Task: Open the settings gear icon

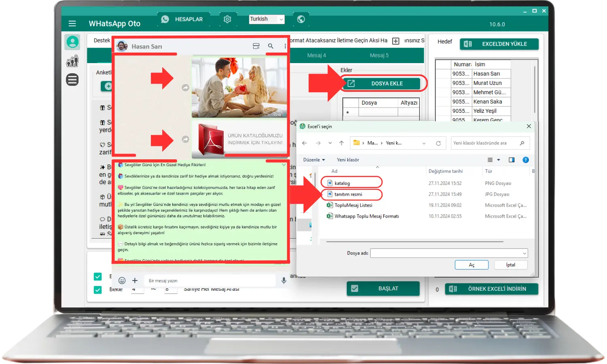Action: (x=227, y=19)
